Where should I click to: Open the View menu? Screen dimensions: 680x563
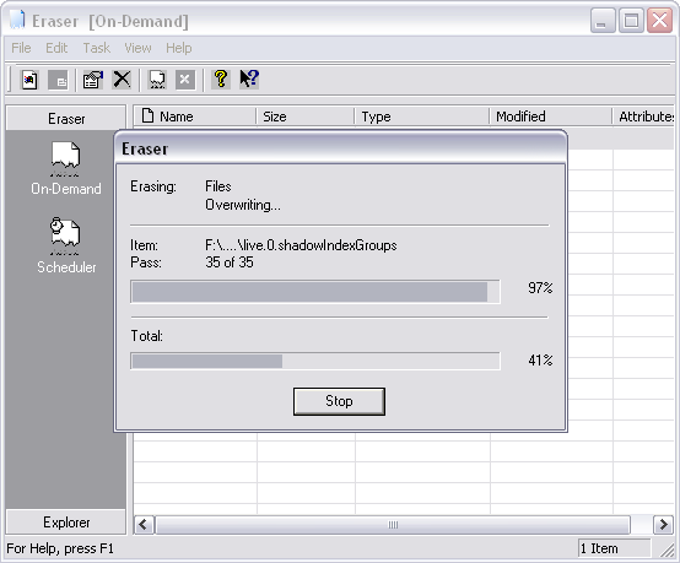coord(138,48)
